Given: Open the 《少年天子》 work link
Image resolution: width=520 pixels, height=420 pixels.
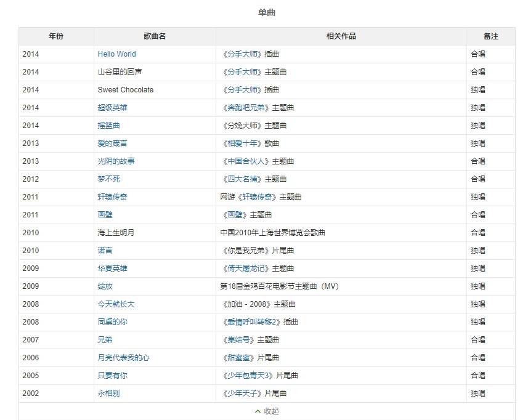Looking at the screenshot, I should (x=242, y=394).
